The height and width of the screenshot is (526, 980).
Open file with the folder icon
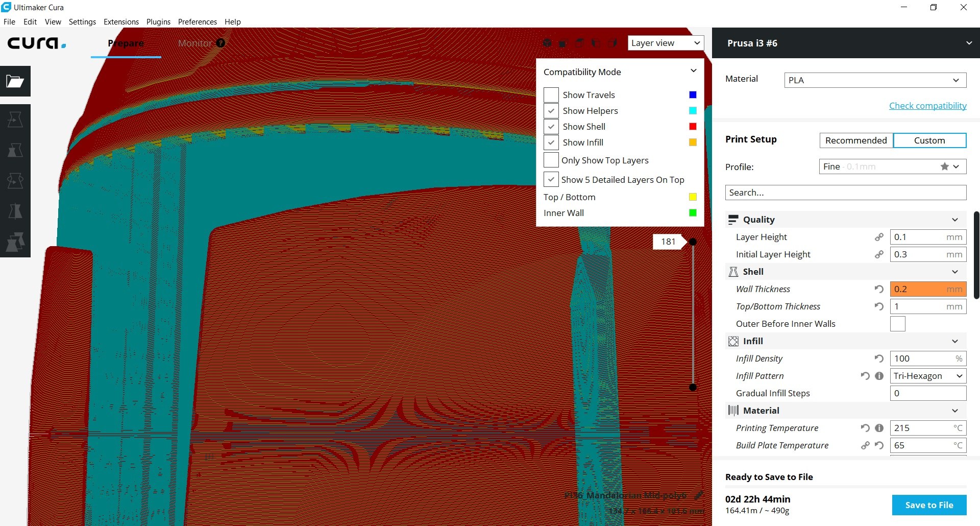[x=15, y=81]
